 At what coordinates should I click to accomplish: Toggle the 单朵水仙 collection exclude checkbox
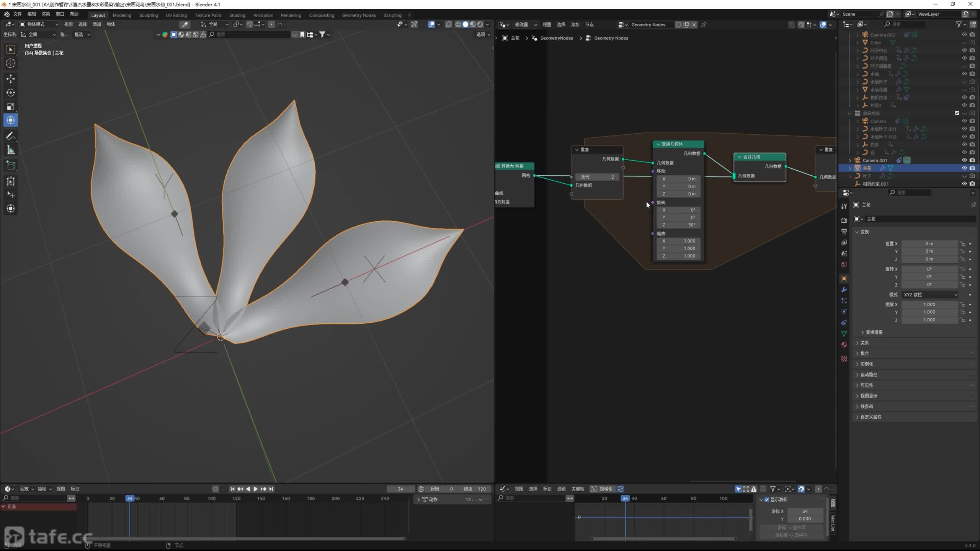(957, 113)
